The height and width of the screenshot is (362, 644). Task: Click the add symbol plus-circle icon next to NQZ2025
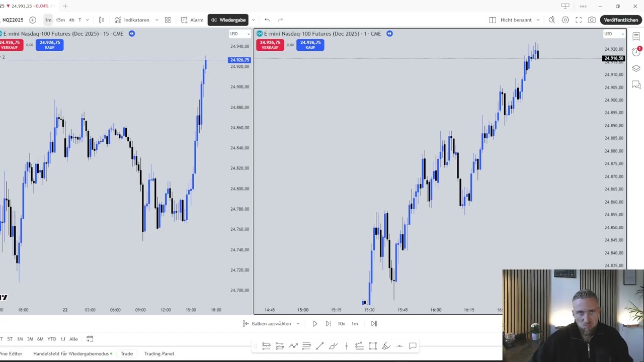click(x=33, y=20)
